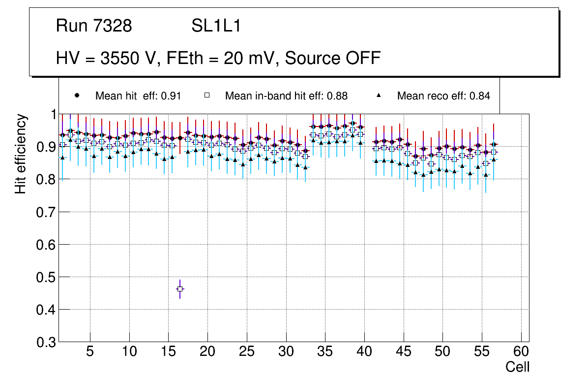Click the filled circle legend marker

click(x=76, y=95)
